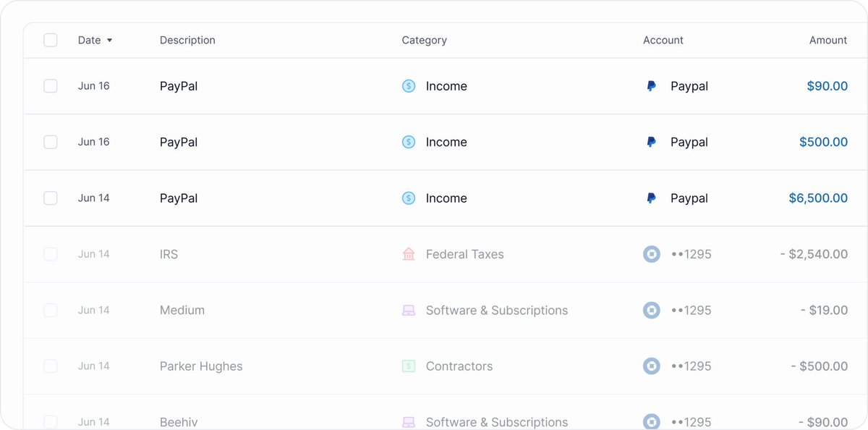Click the $6,500.00 amount
Image resolution: width=868 pixels, height=430 pixels.
coord(818,198)
